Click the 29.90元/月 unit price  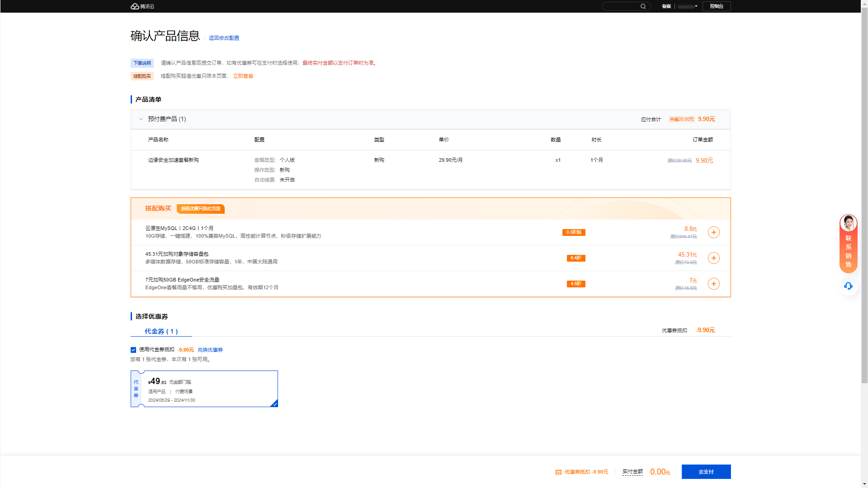pyautogui.click(x=451, y=160)
